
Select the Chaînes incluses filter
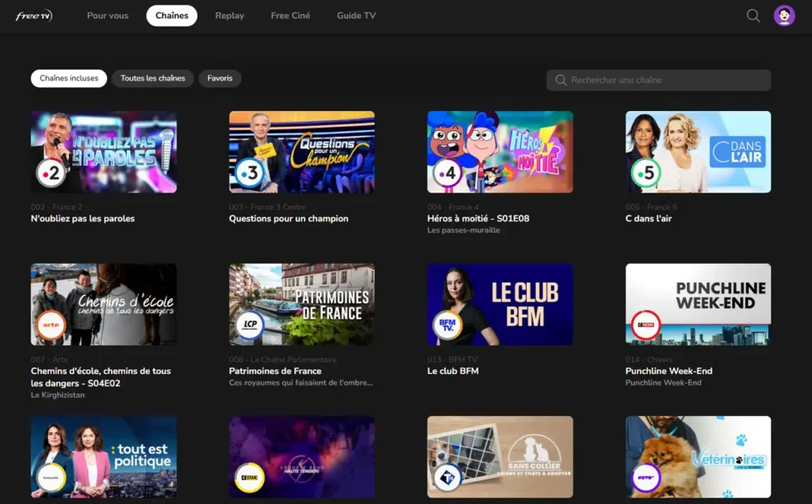(x=68, y=78)
